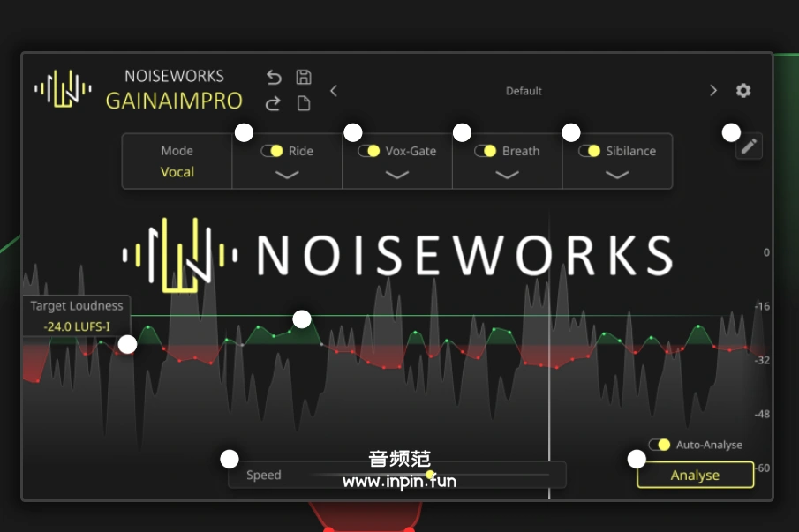Expand the Sibilance settings chevron
This screenshot has width=799, height=532.
click(617, 175)
